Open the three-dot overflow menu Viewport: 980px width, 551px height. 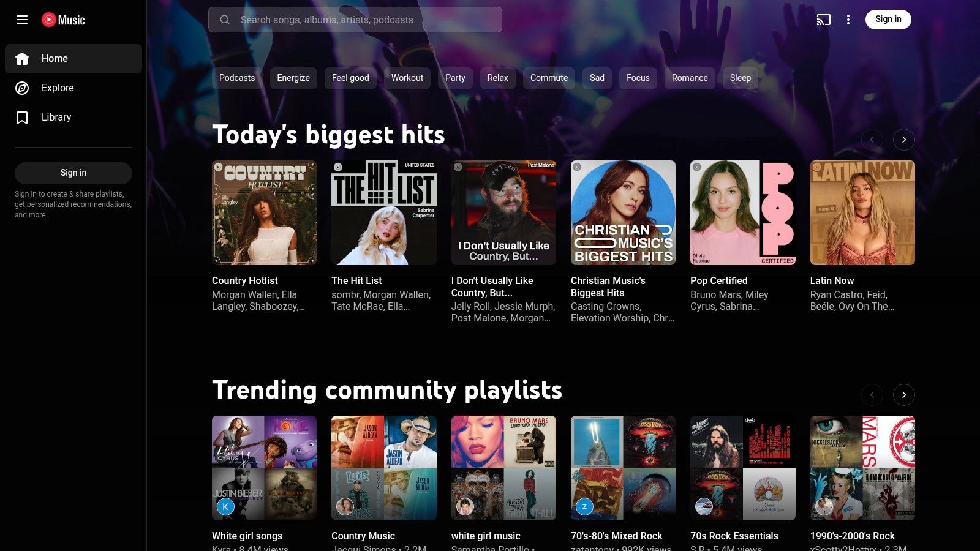848,20
